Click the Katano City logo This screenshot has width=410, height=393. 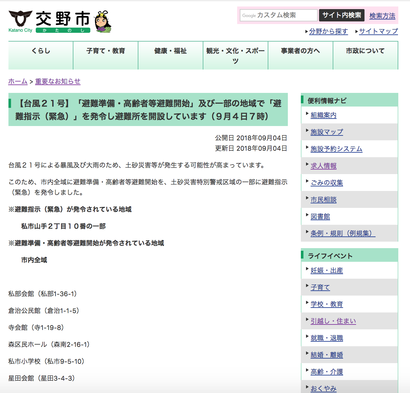click(49, 22)
